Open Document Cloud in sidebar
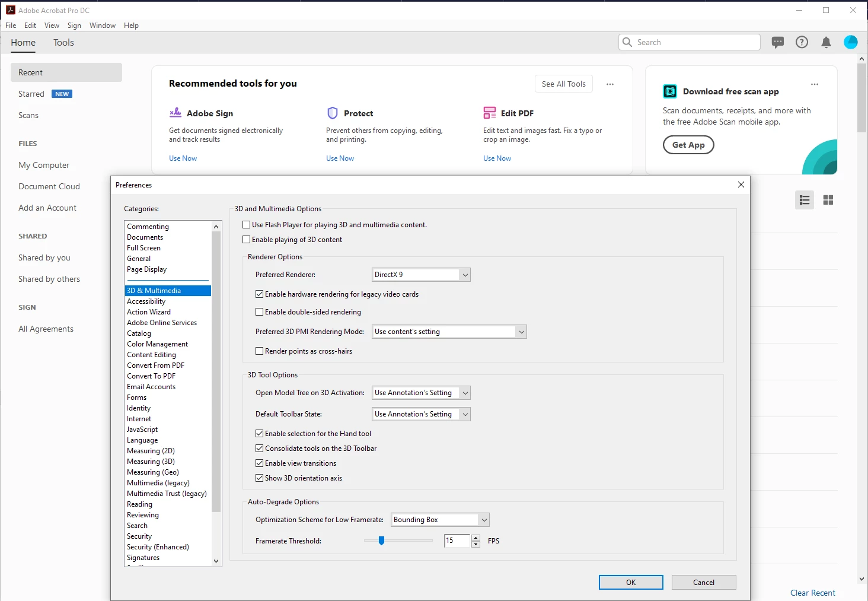Image resolution: width=868 pixels, height=601 pixels. click(x=49, y=186)
